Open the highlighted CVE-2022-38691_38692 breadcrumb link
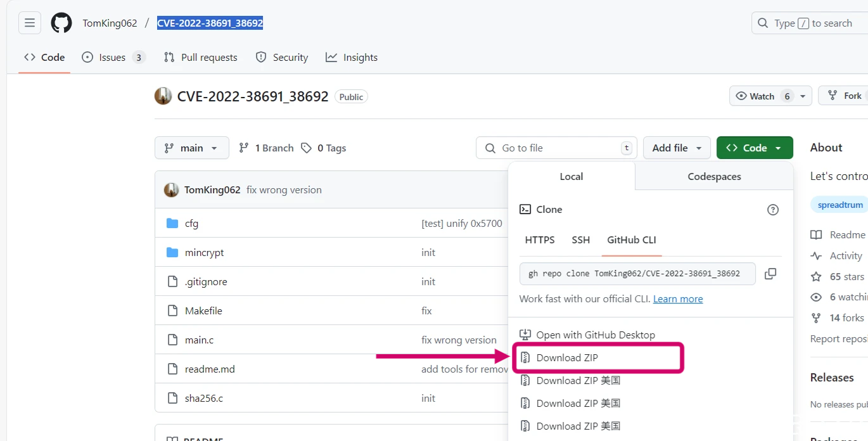Viewport: 868px width, 441px height. tap(210, 23)
